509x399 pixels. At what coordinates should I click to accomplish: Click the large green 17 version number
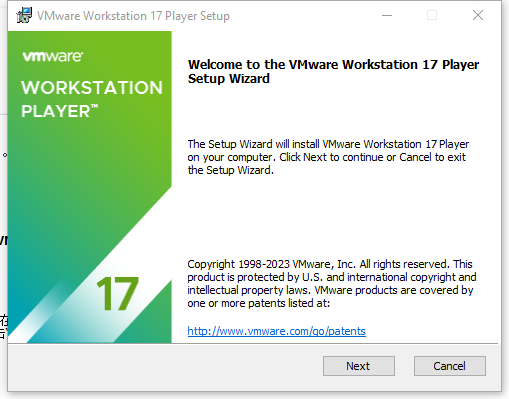coord(117,293)
